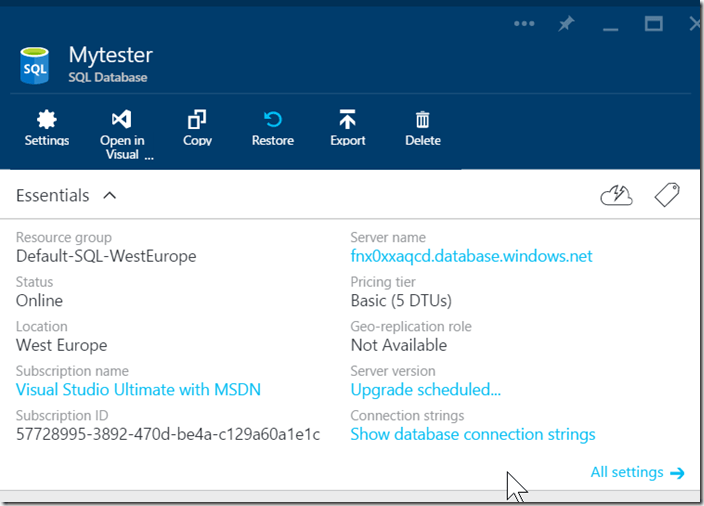704x506 pixels.
Task: Click the tags label icon
Action: tap(667, 196)
